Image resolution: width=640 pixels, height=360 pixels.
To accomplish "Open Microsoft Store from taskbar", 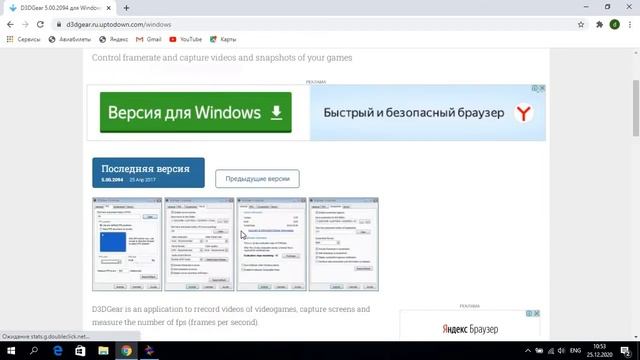I will pyautogui.click(x=80, y=351).
